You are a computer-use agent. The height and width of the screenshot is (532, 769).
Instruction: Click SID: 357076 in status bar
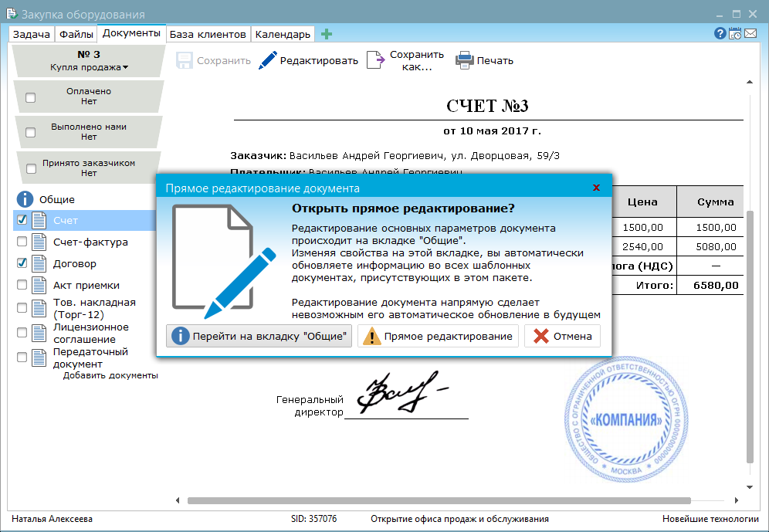click(x=314, y=519)
